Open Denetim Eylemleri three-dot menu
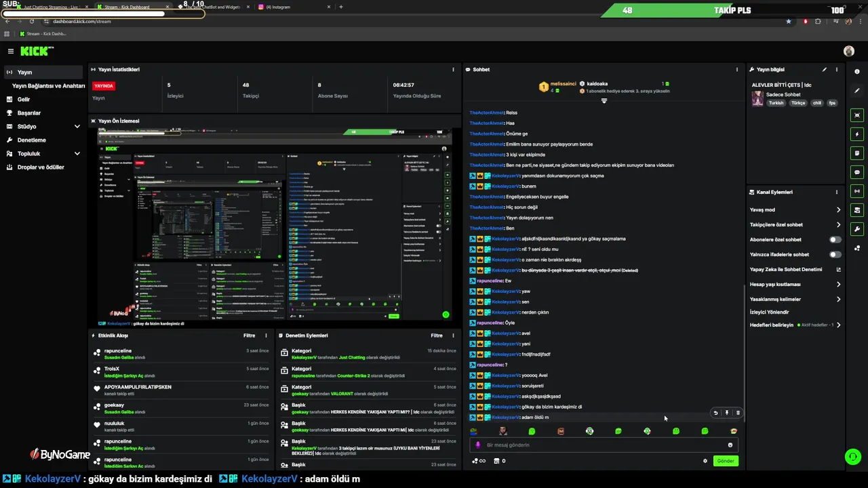This screenshot has height=488, width=868. pos(454,335)
